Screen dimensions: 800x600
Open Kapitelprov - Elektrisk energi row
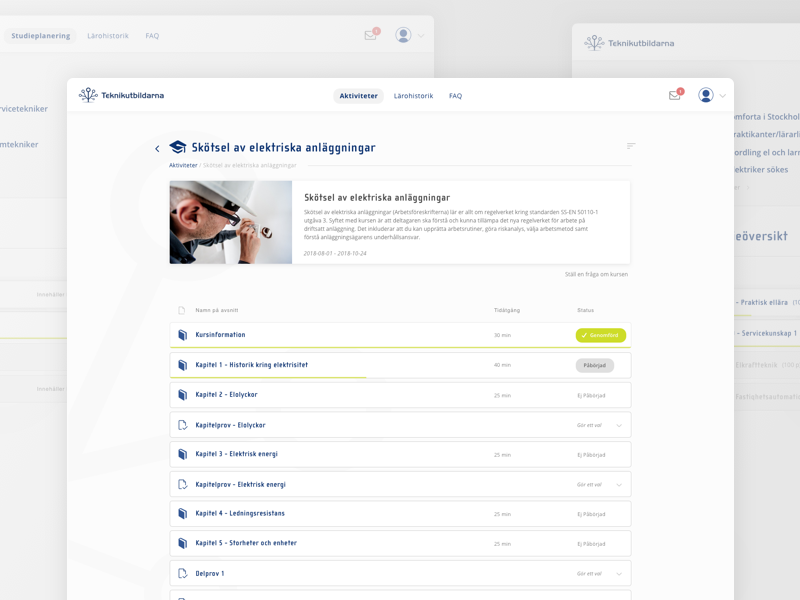tap(400, 484)
